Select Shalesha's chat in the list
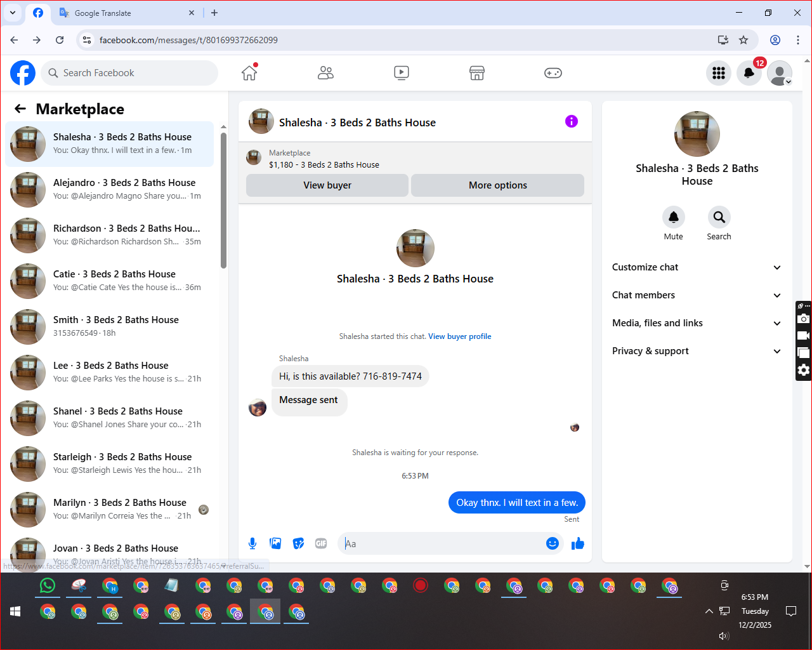The image size is (812, 650). click(x=109, y=144)
